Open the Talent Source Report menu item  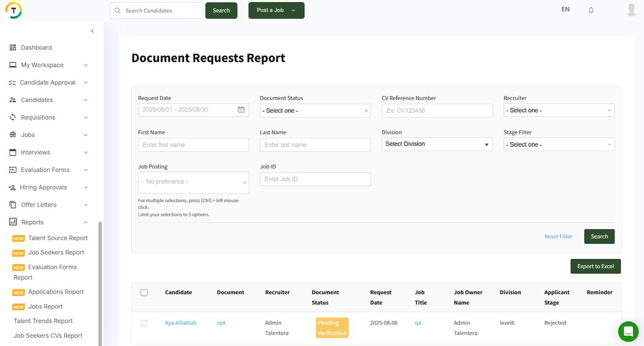[x=58, y=238]
